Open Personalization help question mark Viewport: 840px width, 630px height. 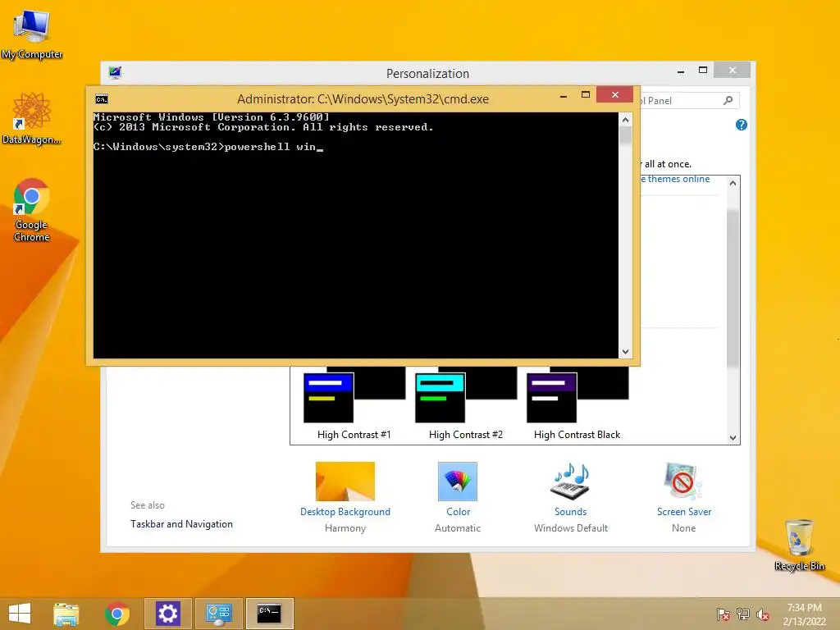pos(742,125)
